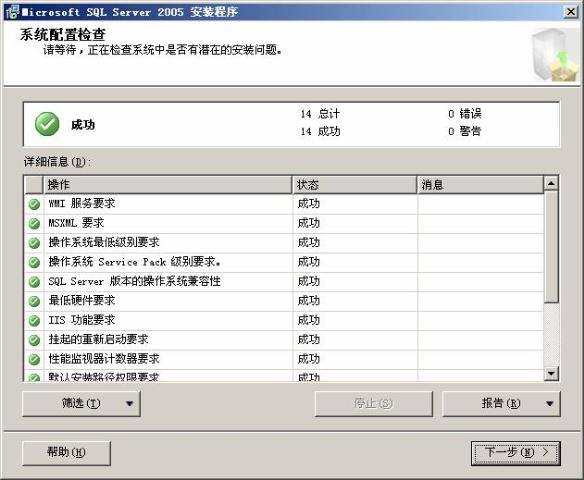The height and width of the screenshot is (480, 584).
Task: Click the disabled 停止(S) button
Action: 374,404
